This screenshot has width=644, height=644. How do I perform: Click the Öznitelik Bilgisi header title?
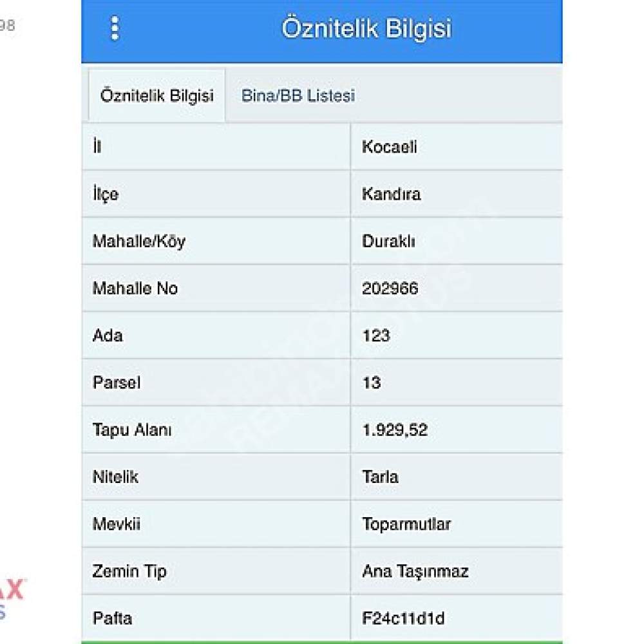tap(366, 28)
